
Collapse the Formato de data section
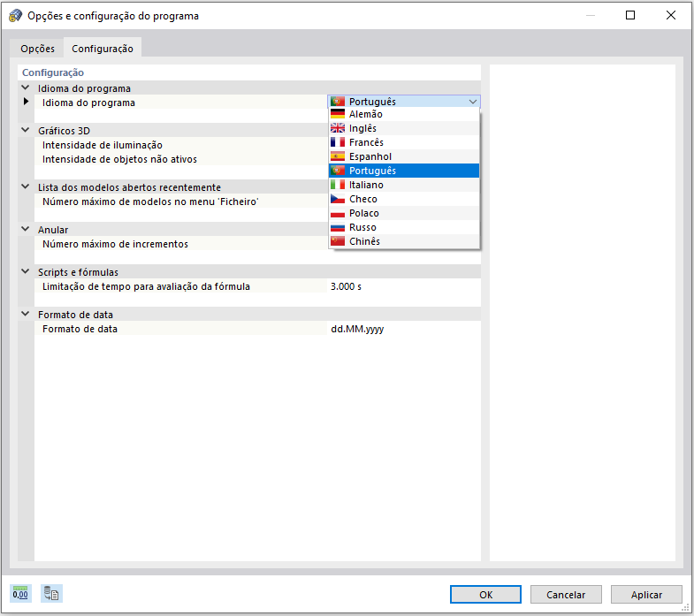pyautogui.click(x=26, y=315)
